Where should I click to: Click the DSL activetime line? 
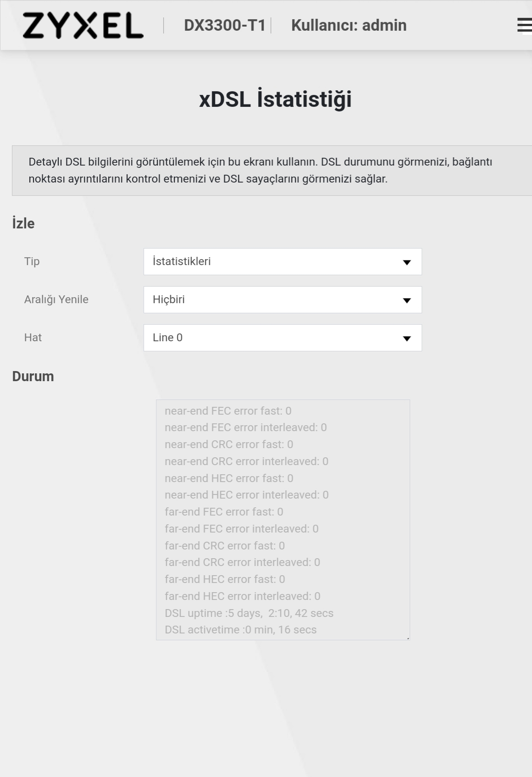click(241, 630)
